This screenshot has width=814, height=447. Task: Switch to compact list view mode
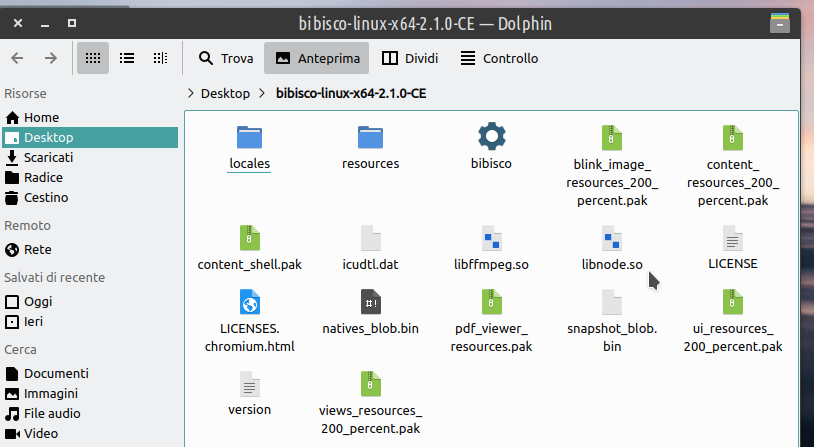point(127,58)
